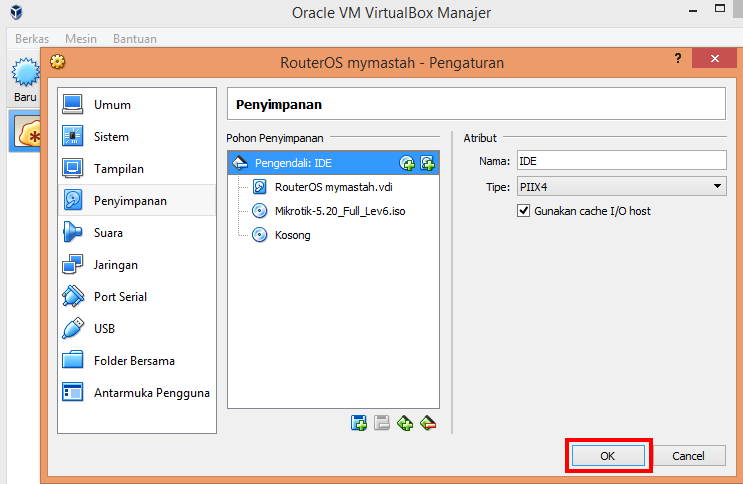Image resolution: width=743 pixels, height=484 pixels.
Task: Open the Folder Bersama settings
Action: (136, 361)
